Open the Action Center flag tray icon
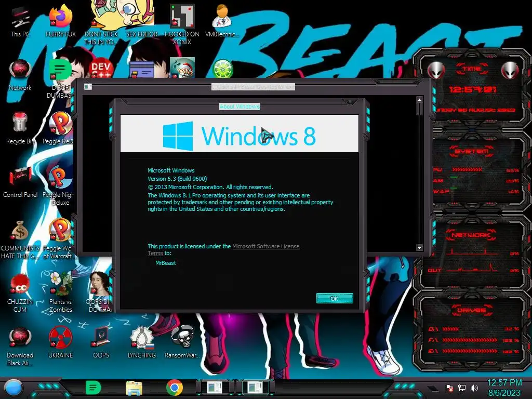The image size is (532, 399). click(449, 388)
